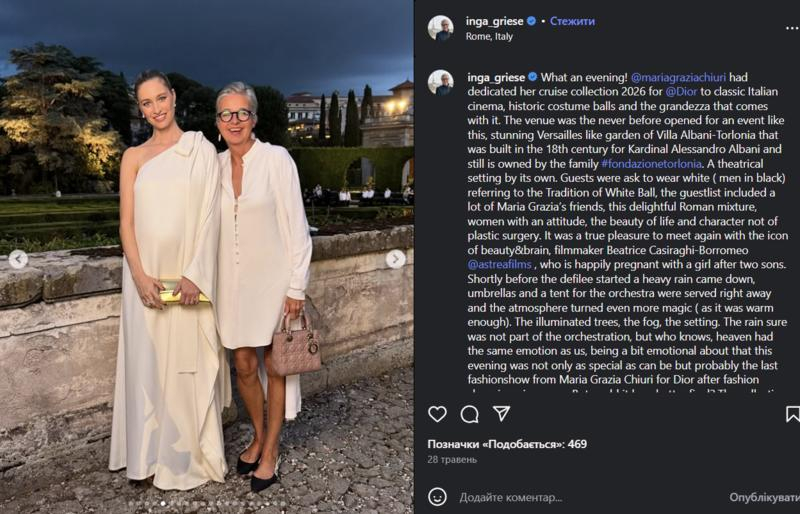This screenshot has width=800, height=514.
Task: Open the inga_griese username in the caption
Action: tap(496, 78)
